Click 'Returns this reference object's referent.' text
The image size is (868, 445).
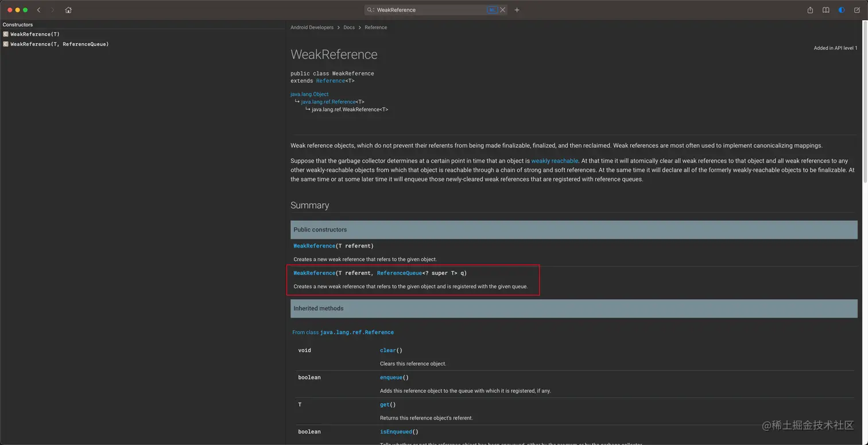[x=427, y=418]
